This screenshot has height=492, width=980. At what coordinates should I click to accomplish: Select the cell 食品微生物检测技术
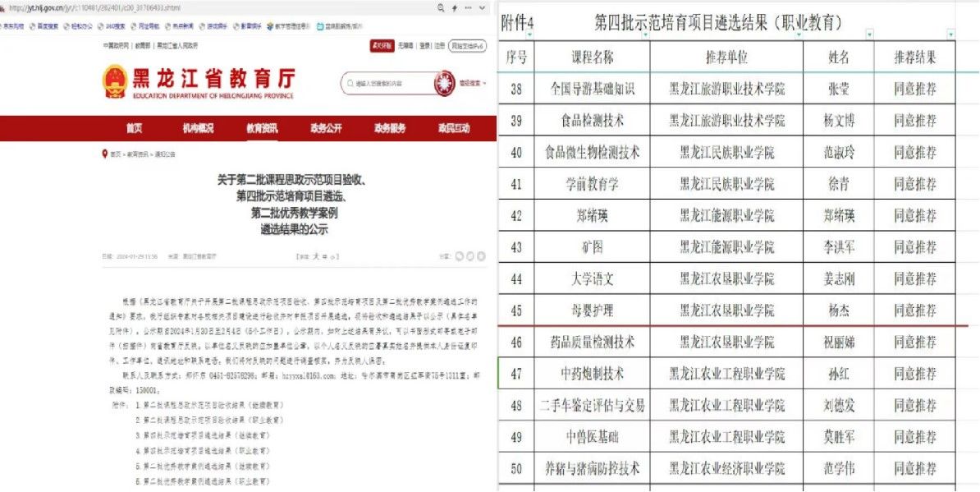(593, 152)
